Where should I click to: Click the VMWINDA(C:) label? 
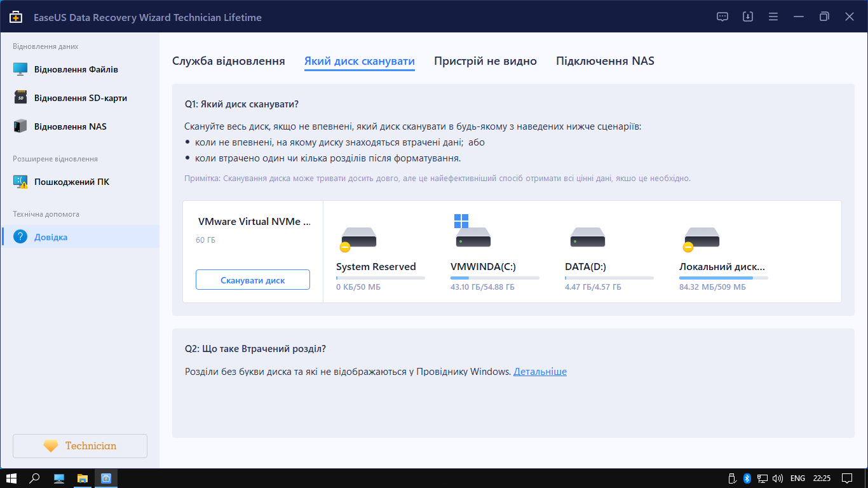pos(483,267)
